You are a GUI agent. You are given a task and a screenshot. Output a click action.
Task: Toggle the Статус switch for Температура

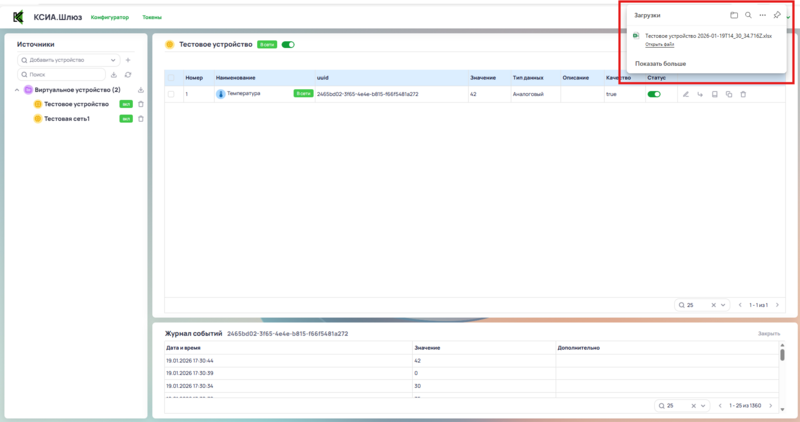pyautogui.click(x=655, y=94)
